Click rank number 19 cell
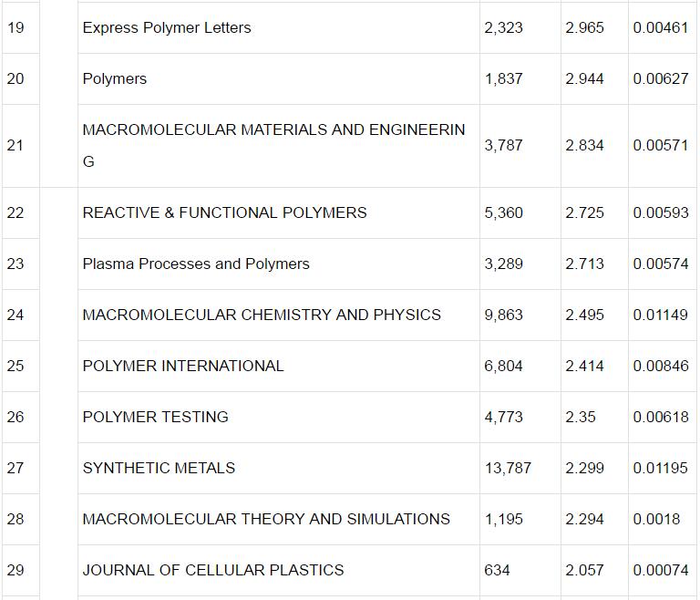The height and width of the screenshot is (600, 700). click(x=15, y=27)
